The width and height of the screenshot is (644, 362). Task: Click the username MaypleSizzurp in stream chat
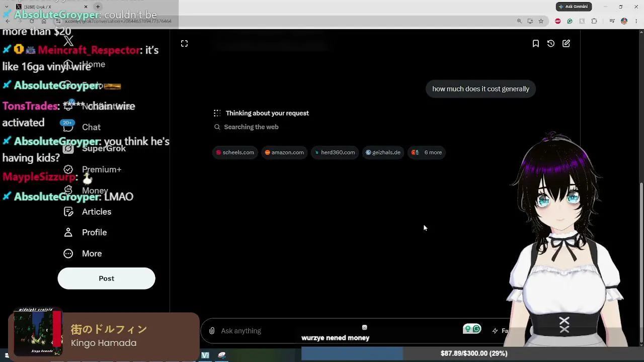pyautogui.click(x=39, y=177)
